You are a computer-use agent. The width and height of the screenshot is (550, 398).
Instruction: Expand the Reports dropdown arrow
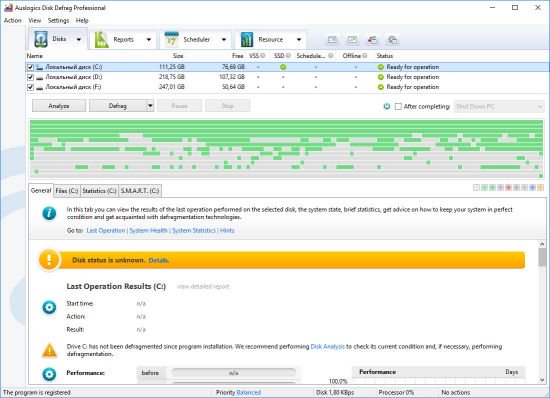point(149,40)
